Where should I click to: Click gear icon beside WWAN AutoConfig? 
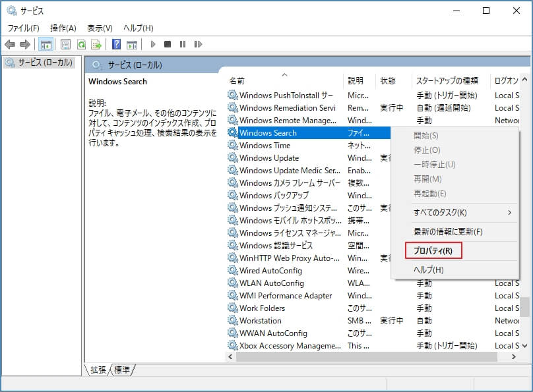point(232,333)
